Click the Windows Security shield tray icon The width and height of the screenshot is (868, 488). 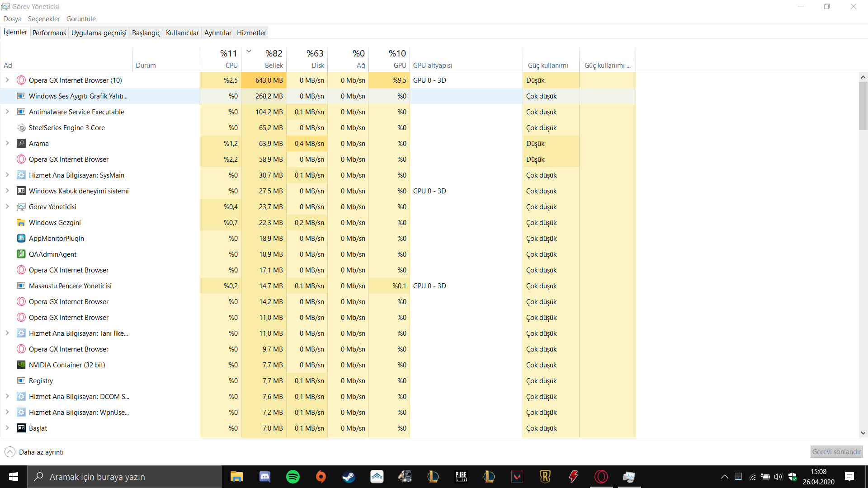click(792, 477)
